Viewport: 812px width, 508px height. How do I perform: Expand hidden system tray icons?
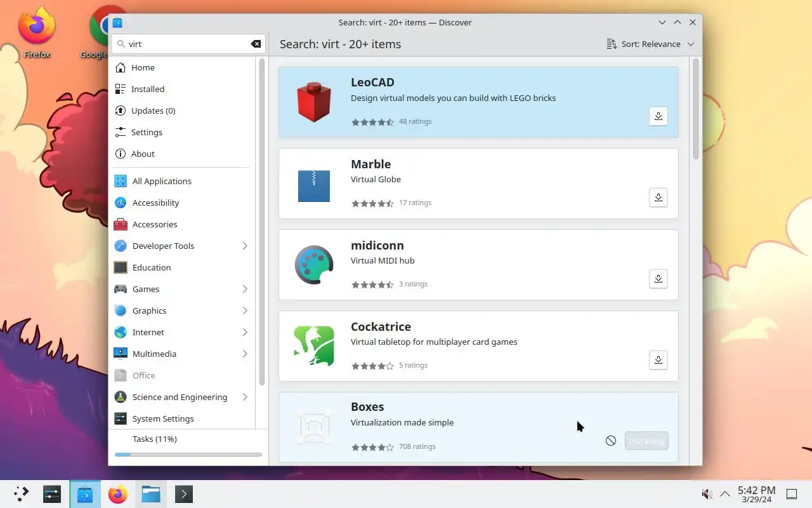tap(724, 494)
